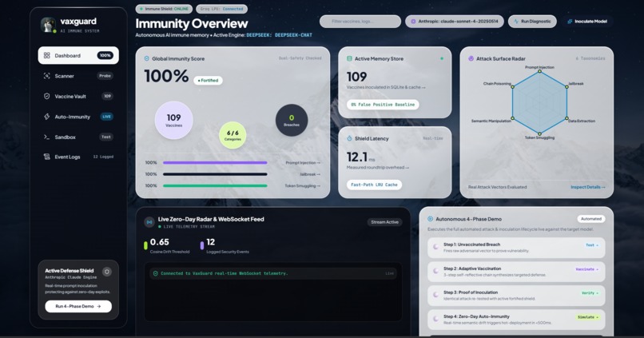The image size is (644, 338).
Task: Open the Token Smuggling arrow link
Action: (x=302, y=185)
